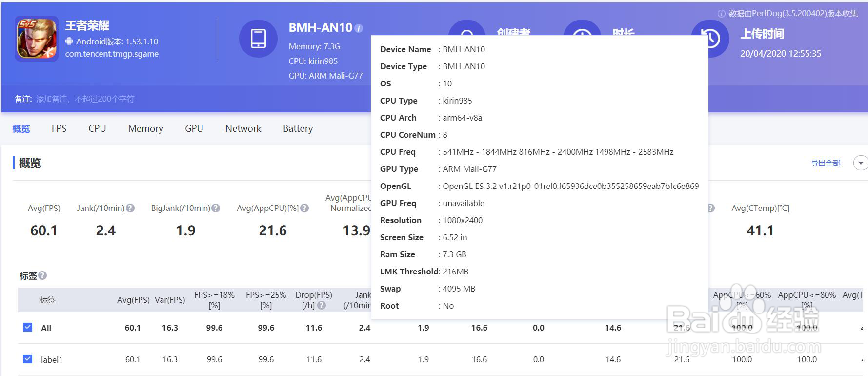Click info icon next to BMH-AN10
The image size is (868, 376).
tap(359, 28)
